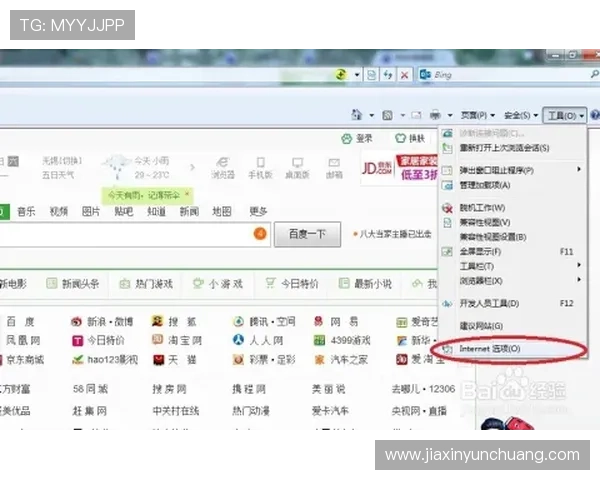Screen dimensions: 600x480
Task: Open the 今日特价 category with cart icon
Action: [x=292, y=284]
